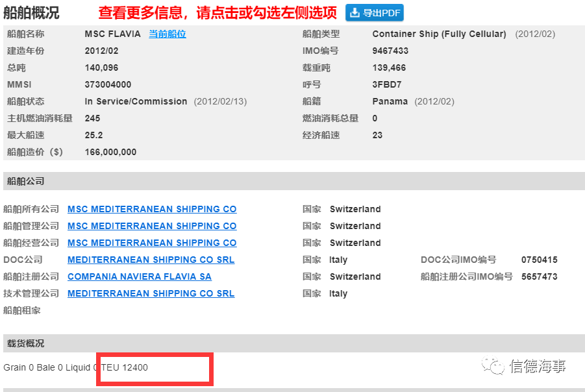Click the download icon in 导出PDF button
The width and height of the screenshot is (585, 392).
(355, 13)
